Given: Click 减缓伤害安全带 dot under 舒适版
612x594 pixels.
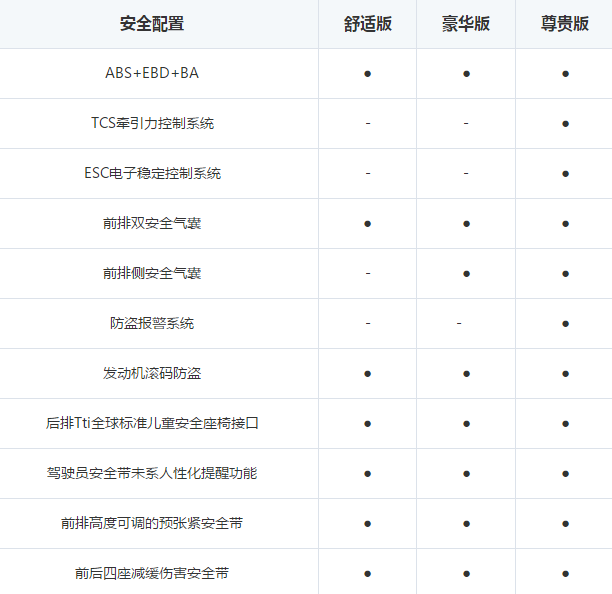Looking at the screenshot, I should pos(367,574).
